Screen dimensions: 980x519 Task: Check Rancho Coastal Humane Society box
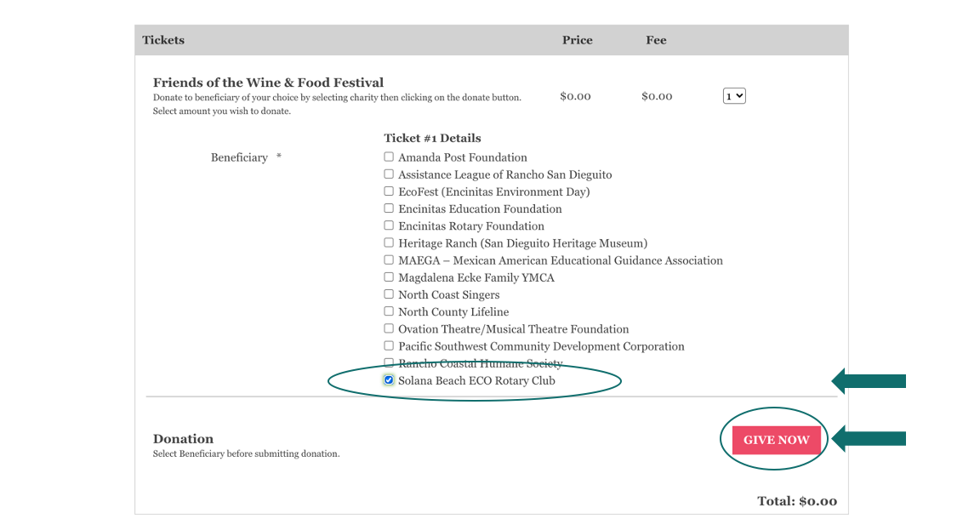point(389,363)
